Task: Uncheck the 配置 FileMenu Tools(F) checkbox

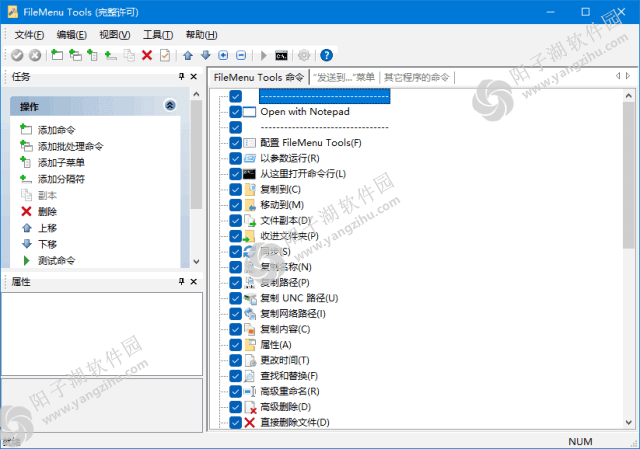Action: click(236, 143)
